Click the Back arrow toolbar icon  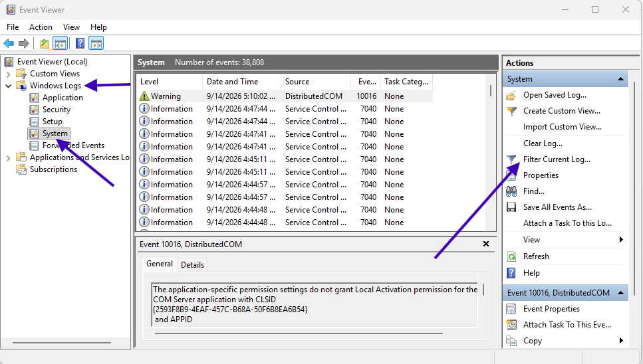point(9,43)
